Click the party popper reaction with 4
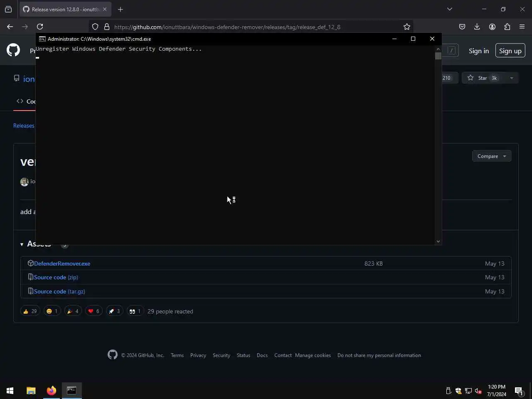This screenshot has width=532, height=399. [x=73, y=311]
